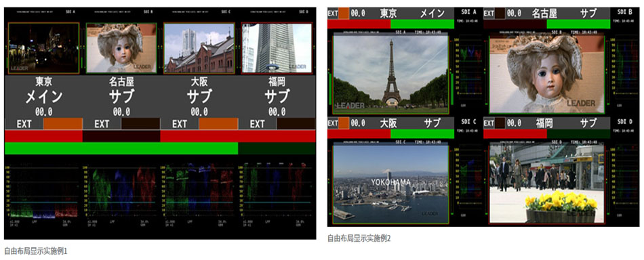Click the YOKOHAMA aerial video preview
Screen dimensions: 644x260
(390, 183)
